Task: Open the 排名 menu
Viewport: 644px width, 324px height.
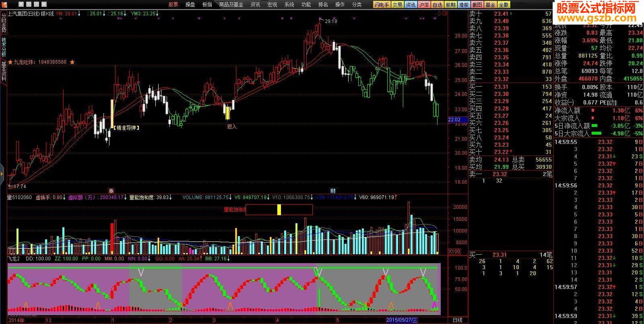Action: click(323, 4)
